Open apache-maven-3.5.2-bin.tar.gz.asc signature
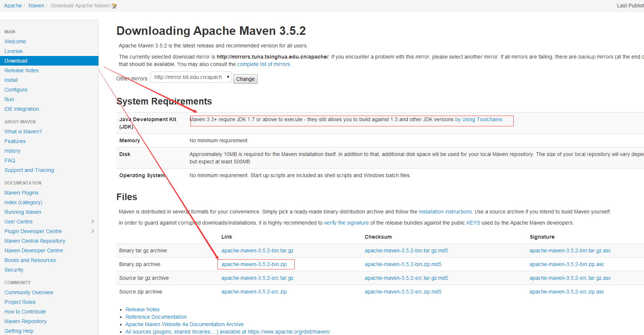Screen dimensions: 644x335 570,251
